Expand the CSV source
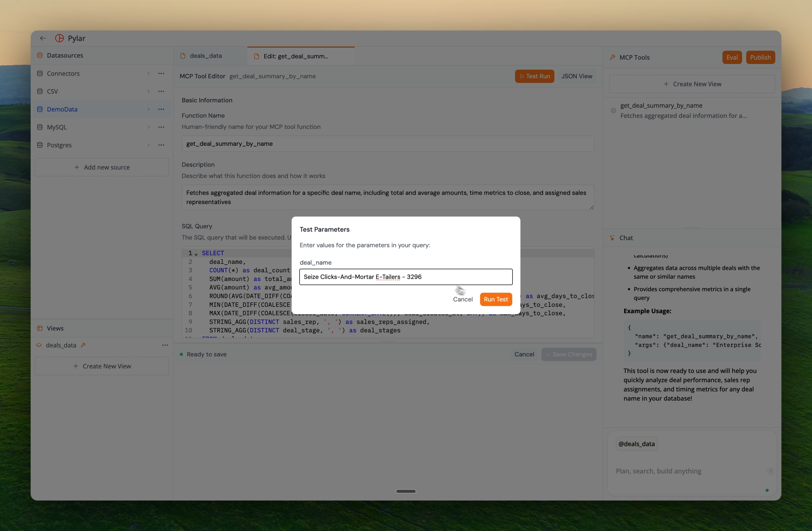The image size is (812, 531). tap(148, 91)
